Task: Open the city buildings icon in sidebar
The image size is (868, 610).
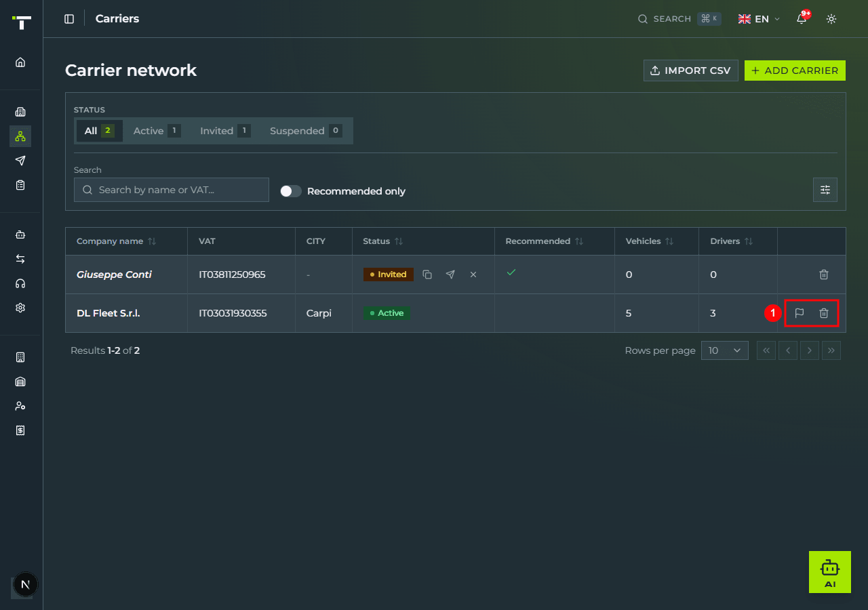Action: pyautogui.click(x=20, y=112)
